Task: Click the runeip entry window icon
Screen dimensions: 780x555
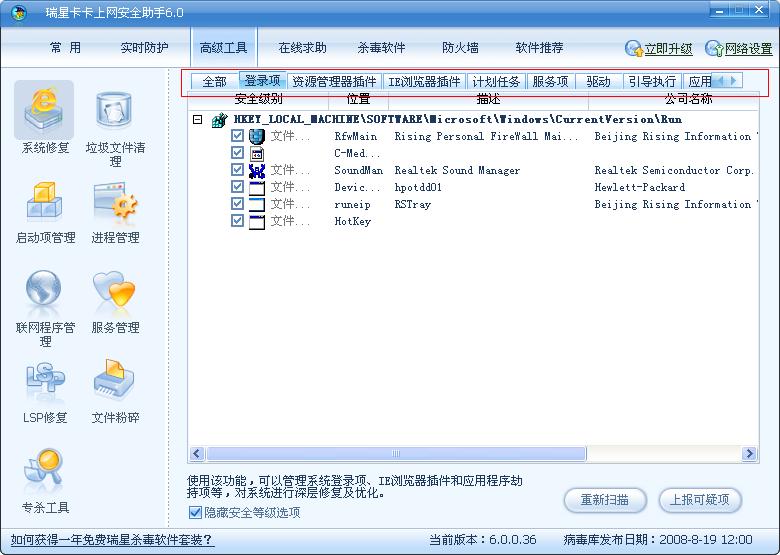Action: tap(257, 204)
